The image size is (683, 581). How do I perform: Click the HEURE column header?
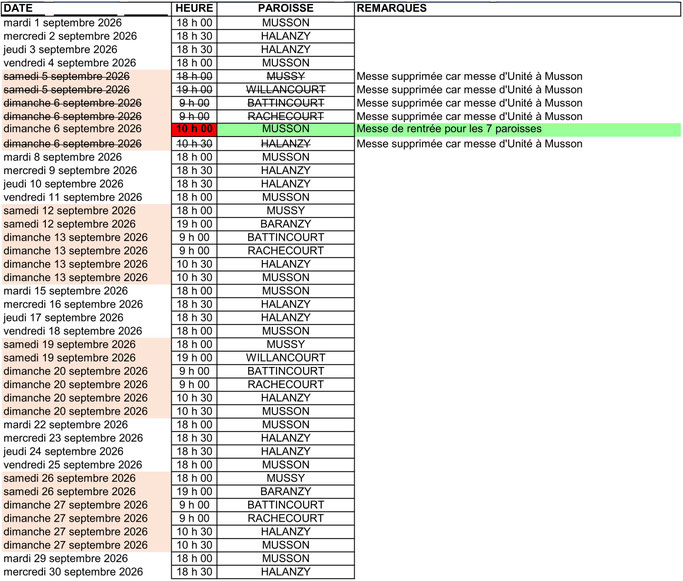194,8
